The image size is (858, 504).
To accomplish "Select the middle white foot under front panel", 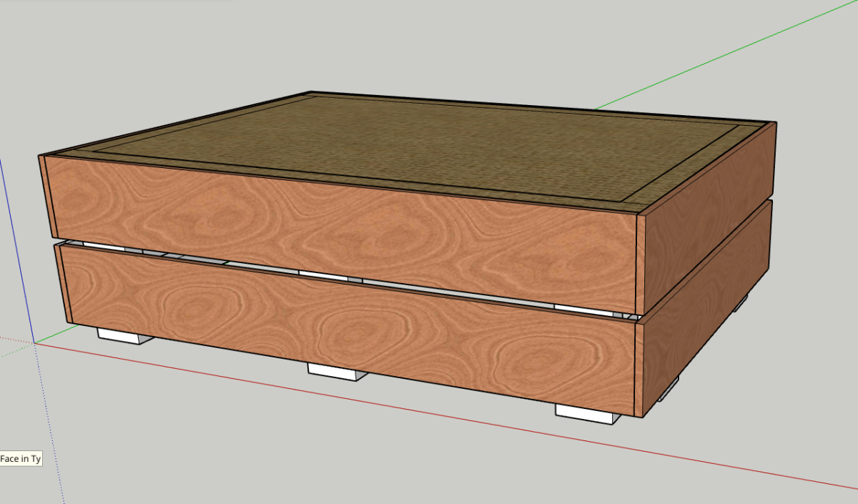I will [x=336, y=372].
